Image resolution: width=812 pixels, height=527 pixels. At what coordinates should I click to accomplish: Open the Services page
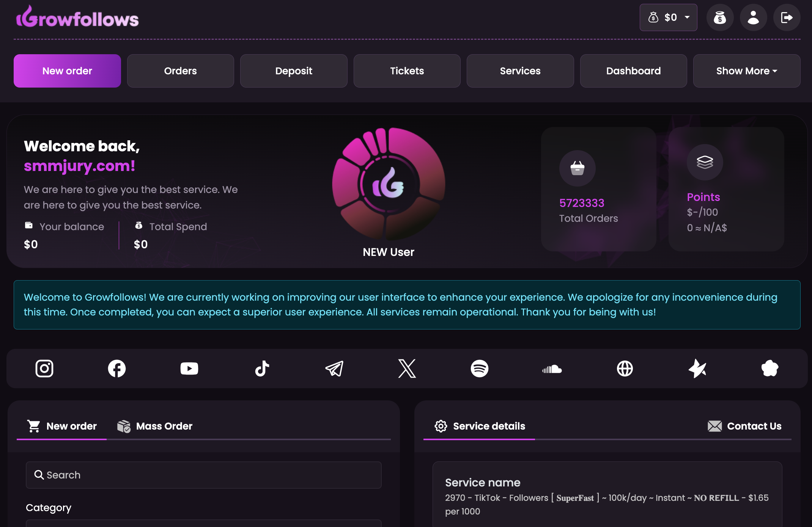tap(520, 71)
